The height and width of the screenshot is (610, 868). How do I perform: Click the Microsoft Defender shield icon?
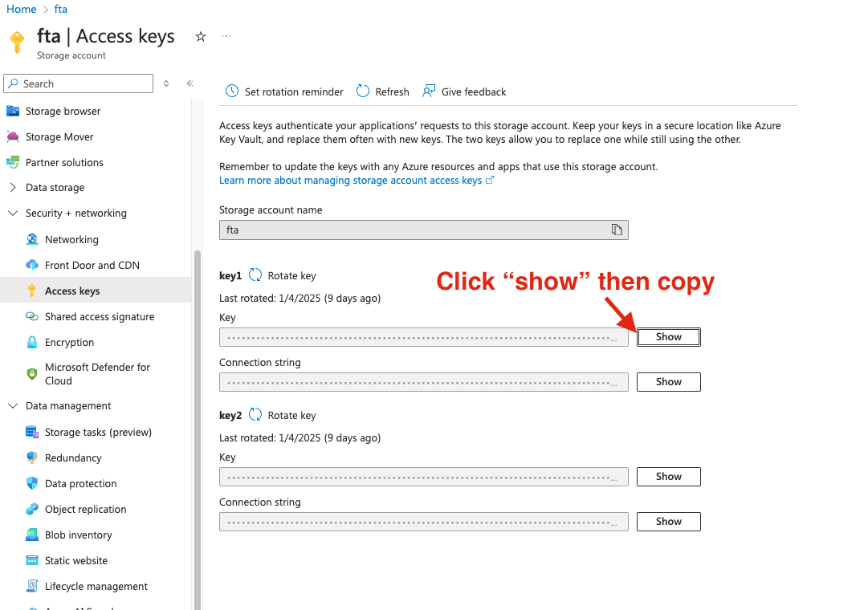pyautogui.click(x=32, y=374)
